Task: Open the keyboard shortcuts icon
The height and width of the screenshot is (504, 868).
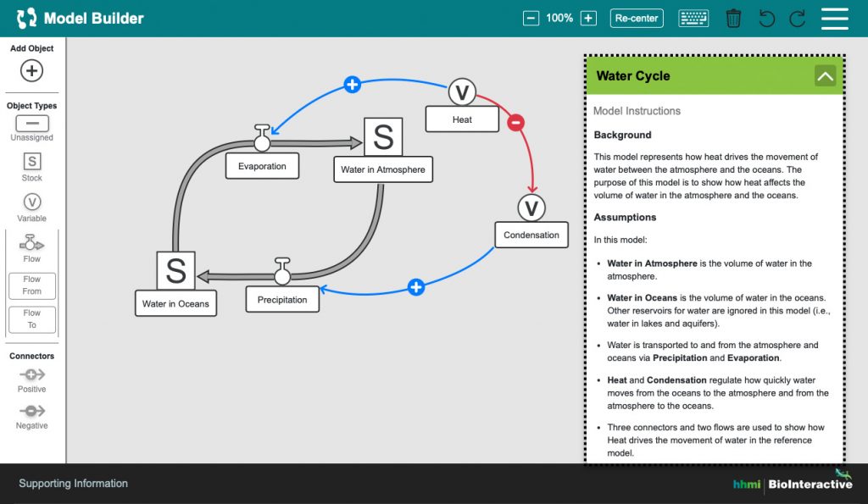Action: [693, 19]
